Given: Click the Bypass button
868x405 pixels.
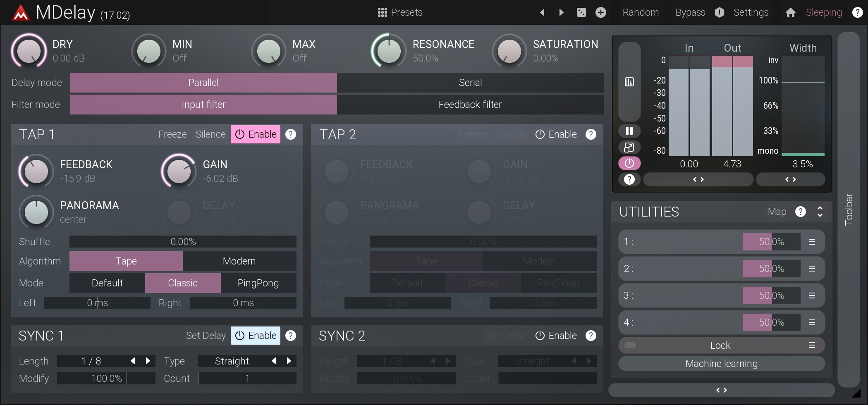Looking at the screenshot, I should point(690,12).
